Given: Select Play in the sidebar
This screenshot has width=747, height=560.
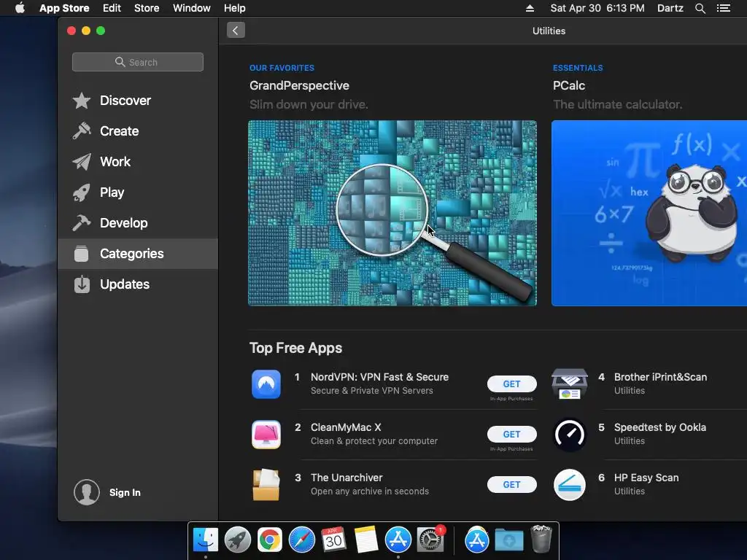Looking at the screenshot, I should (138, 192).
